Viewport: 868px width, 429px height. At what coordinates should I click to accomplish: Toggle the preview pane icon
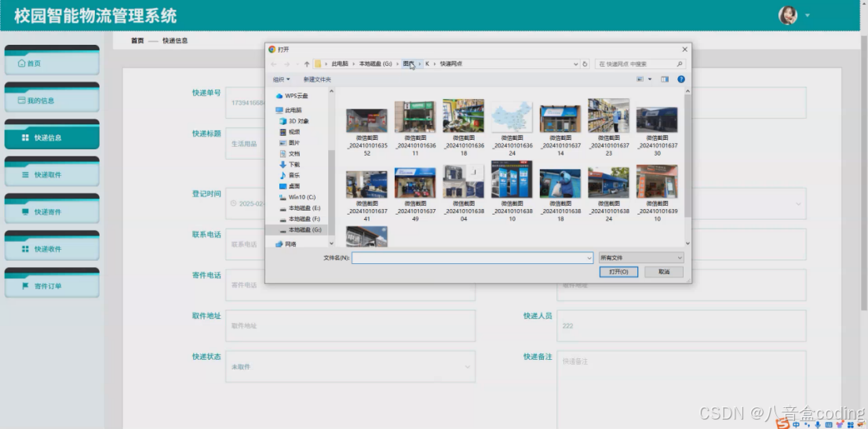tap(665, 79)
